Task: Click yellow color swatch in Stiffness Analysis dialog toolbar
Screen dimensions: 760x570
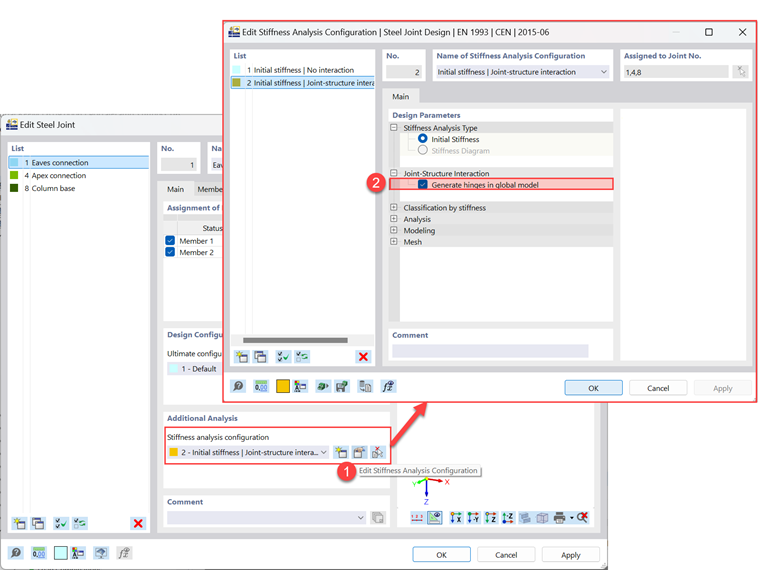Action: tap(283, 386)
